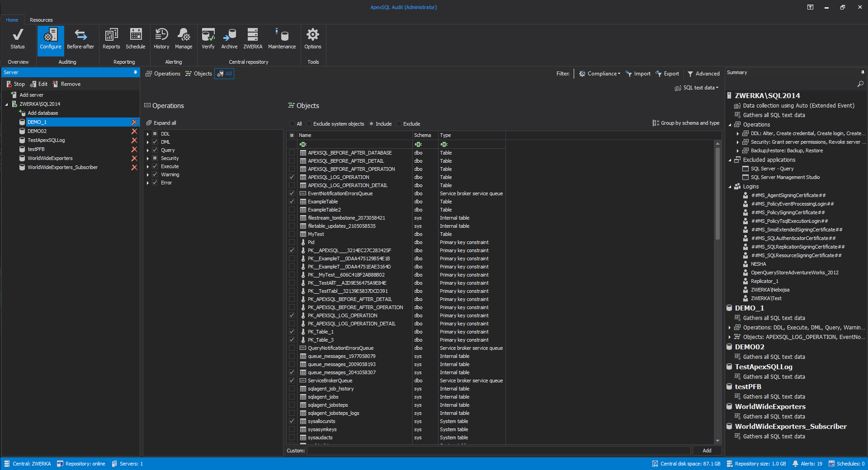
Task: Remove WorldWideExporters_Subscriber with red X
Action: pos(134,167)
